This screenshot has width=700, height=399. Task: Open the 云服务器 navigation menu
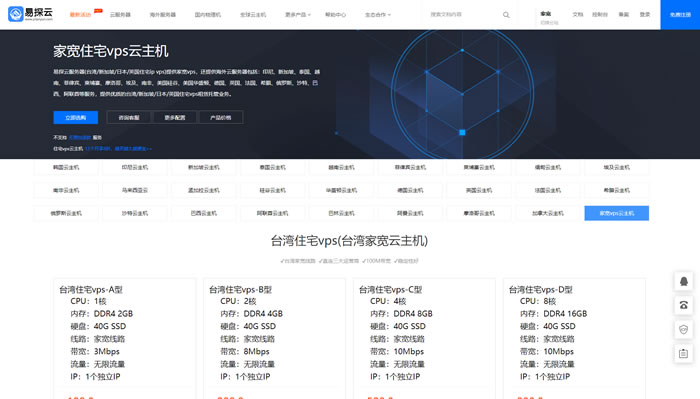[121, 15]
